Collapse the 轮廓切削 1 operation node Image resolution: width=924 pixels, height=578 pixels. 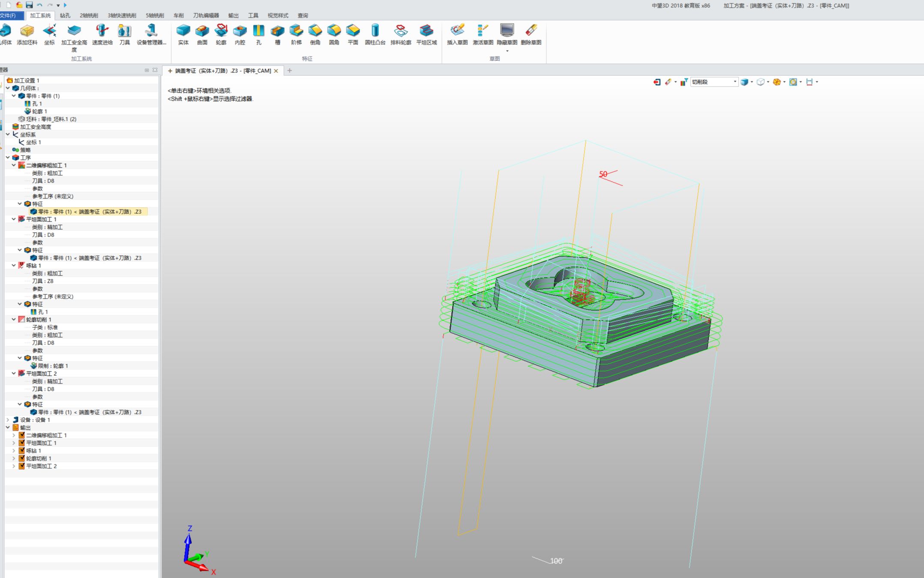tap(14, 319)
